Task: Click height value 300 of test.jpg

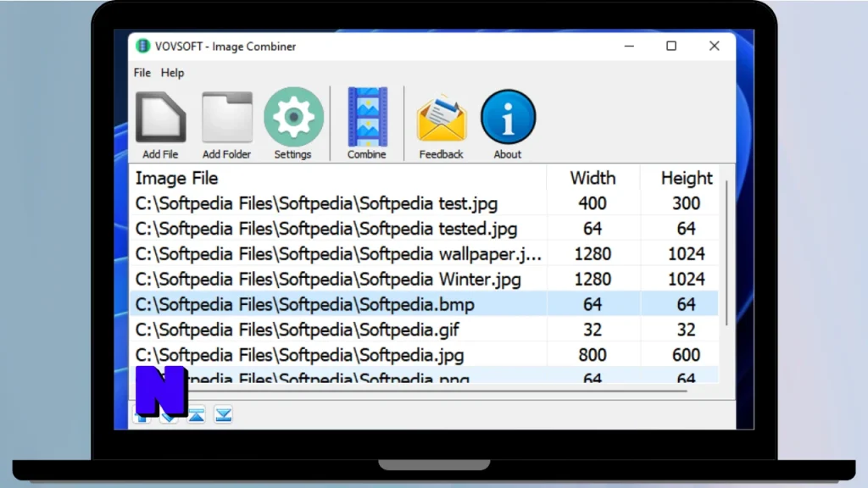Action: [686, 203]
